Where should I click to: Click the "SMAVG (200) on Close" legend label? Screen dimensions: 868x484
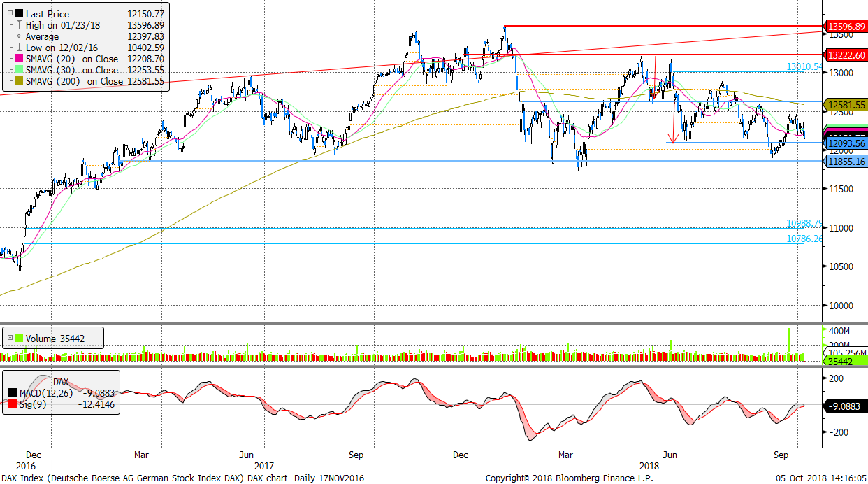point(75,81)
